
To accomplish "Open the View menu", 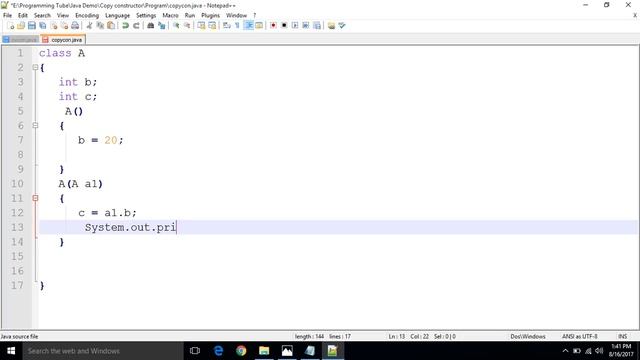I will (62, 16).
